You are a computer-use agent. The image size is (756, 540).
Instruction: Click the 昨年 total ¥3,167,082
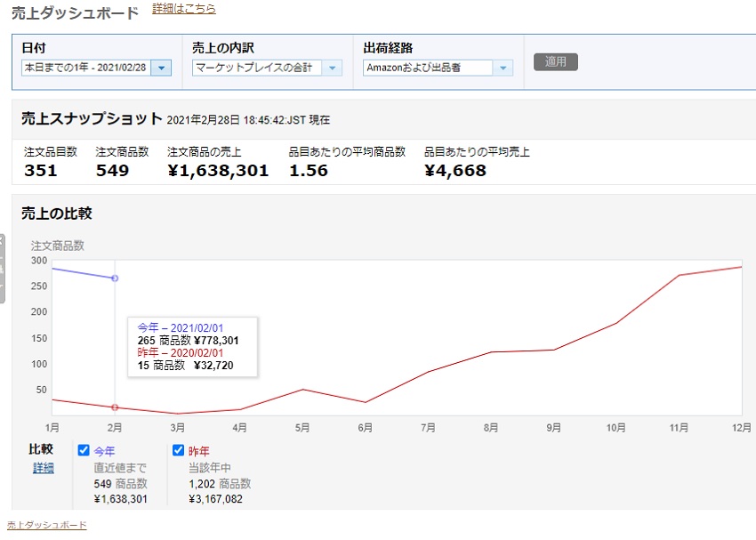tap(215, 499)
